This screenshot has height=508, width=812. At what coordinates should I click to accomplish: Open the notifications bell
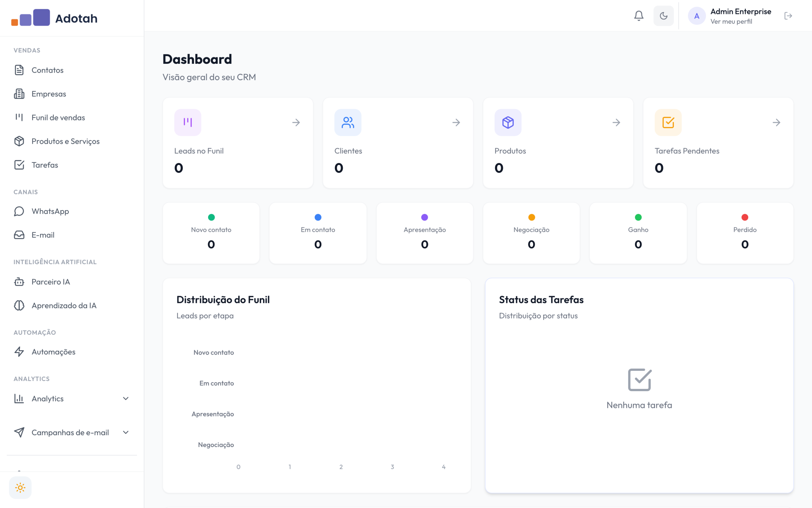point(638,16)
